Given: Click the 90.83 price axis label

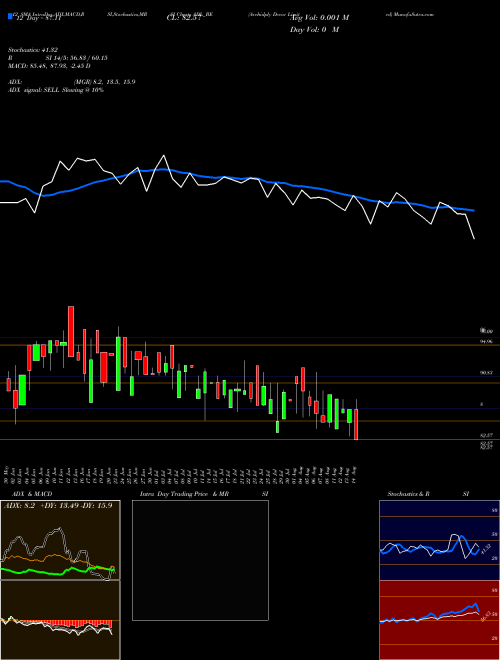Looking at the screenshot, I should pos(486,373).
